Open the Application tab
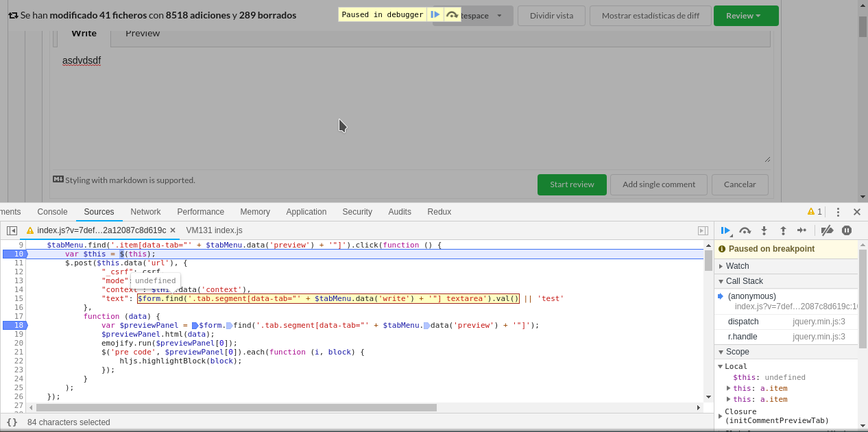The height and width of the screenshot is (432, 868). tap(306, 212)
